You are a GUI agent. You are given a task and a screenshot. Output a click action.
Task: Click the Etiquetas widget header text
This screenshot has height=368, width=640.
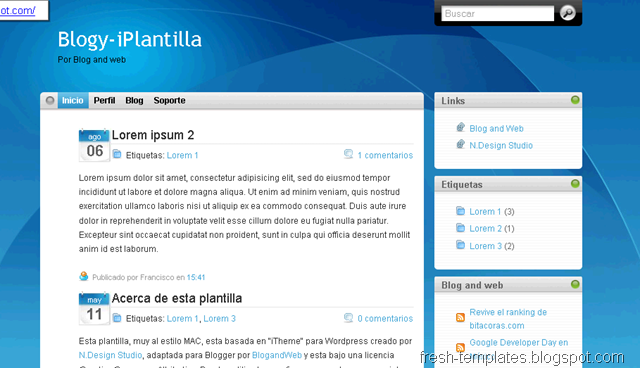click(462, 185)
